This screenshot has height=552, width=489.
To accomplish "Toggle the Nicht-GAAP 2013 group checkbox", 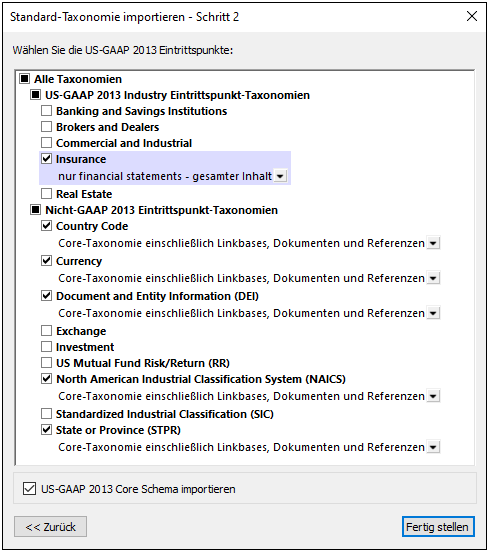I will [36, 210].
